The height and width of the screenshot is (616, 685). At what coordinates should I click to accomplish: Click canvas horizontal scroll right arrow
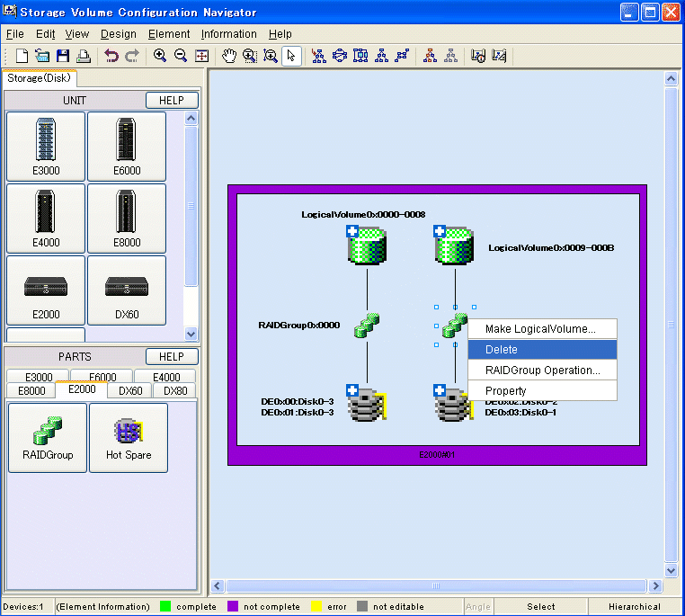click(654, 585)
